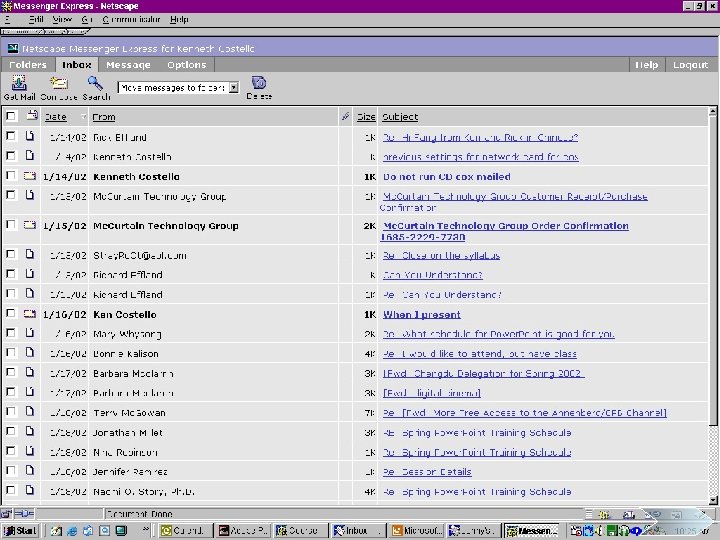Viewport: 720px width, 540px height.
Task: Open the Search magnifier tool
Action: tap(95, 84)
